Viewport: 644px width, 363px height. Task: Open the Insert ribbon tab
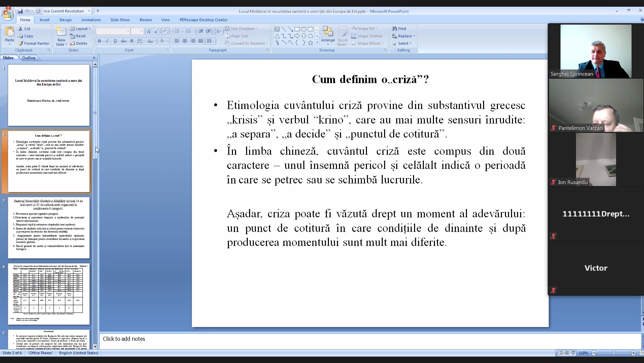(44, 20)
